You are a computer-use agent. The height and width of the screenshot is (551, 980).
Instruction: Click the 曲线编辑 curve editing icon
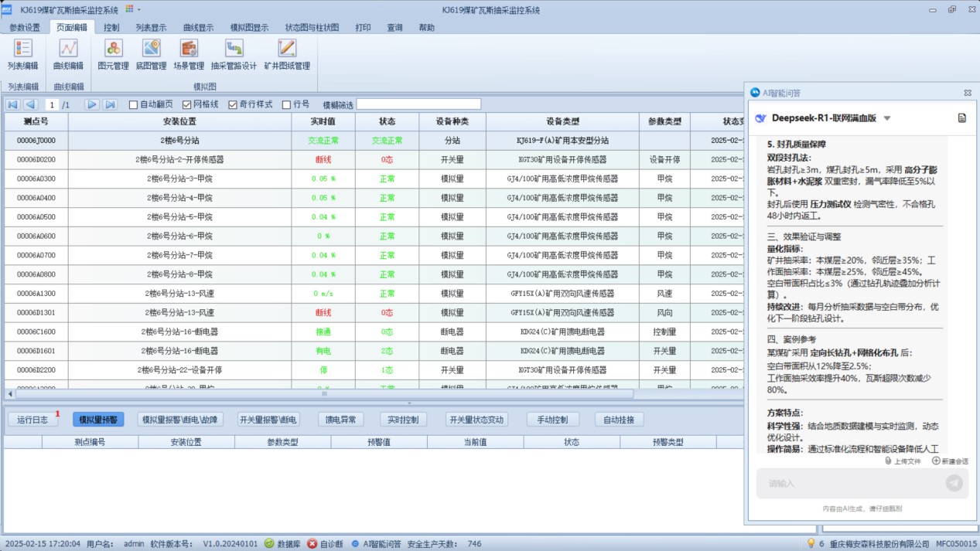click(x=68, y=54)
